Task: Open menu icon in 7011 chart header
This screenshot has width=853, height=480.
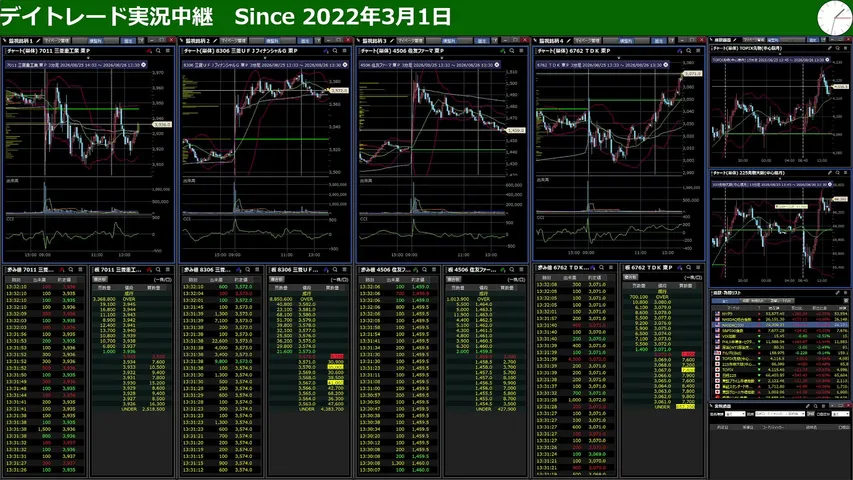Action: point(168,51)
